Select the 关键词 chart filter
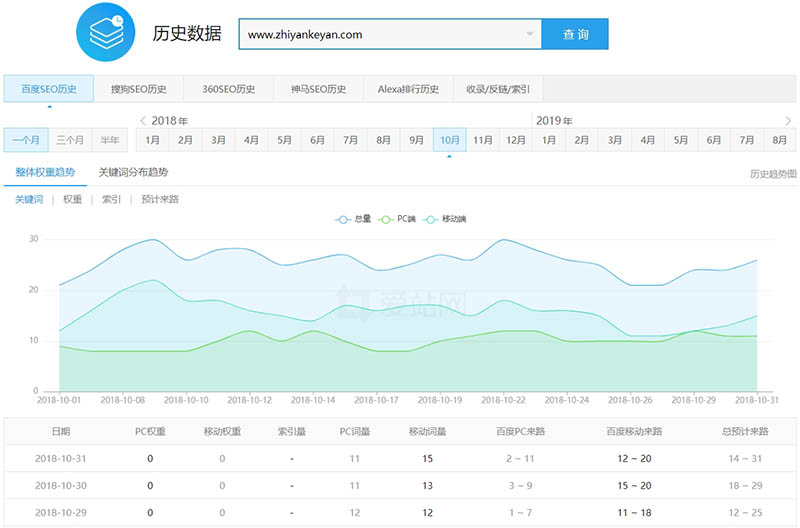The width and height of the screenshot is (800, 528). coord(29,199)
